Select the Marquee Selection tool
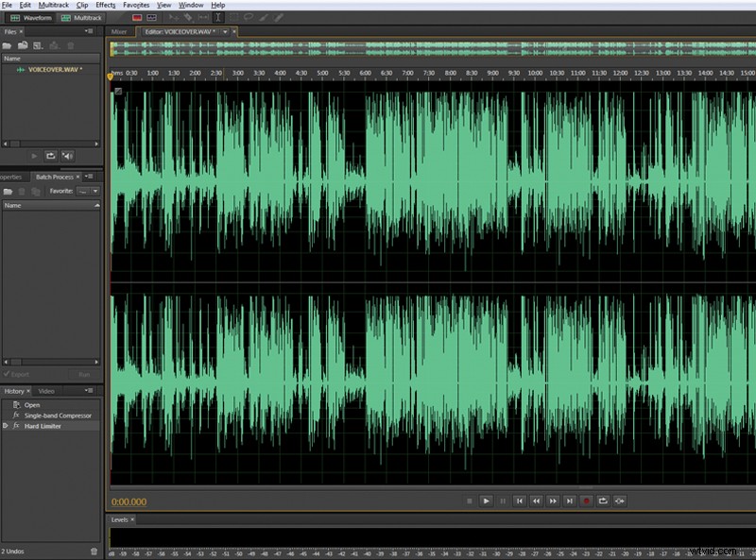 232,17
